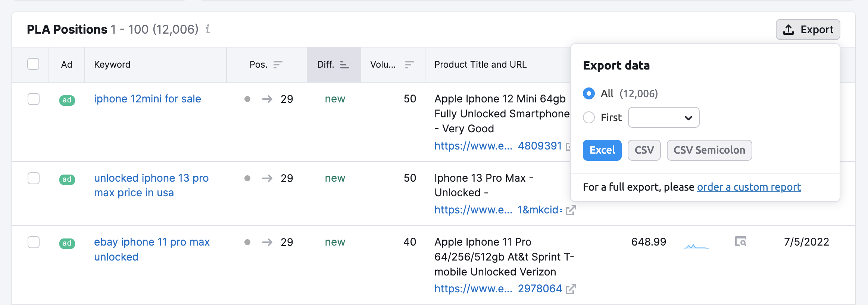Sort by Volume column sort icon
This screenshot has width=868, height=305.
(409, 65)
